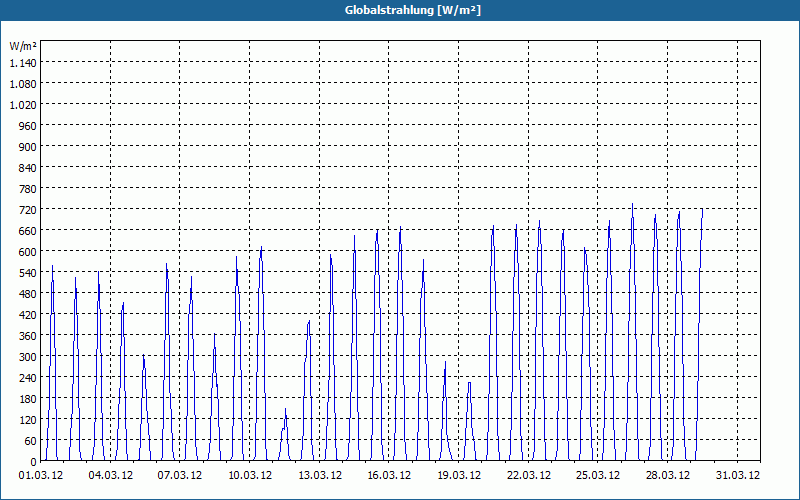800x500 pixels.
Task: Click the 720 y-axis label
Action: [x=28, y=210]
